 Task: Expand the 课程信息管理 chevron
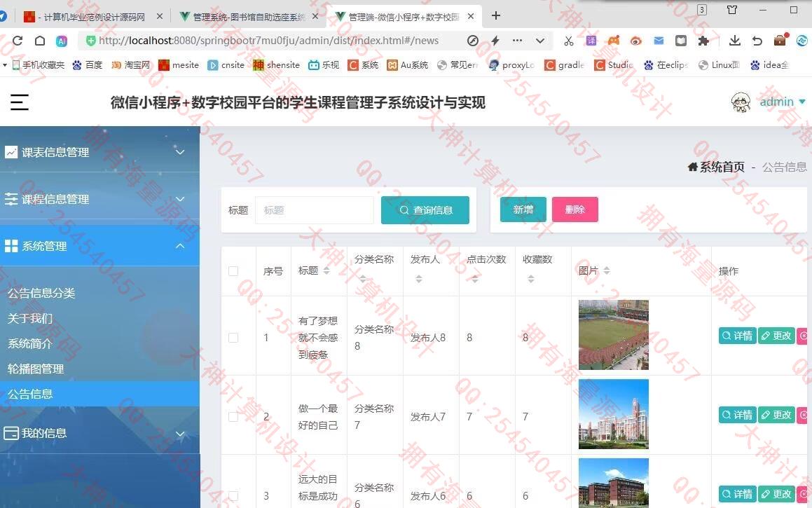179,199
